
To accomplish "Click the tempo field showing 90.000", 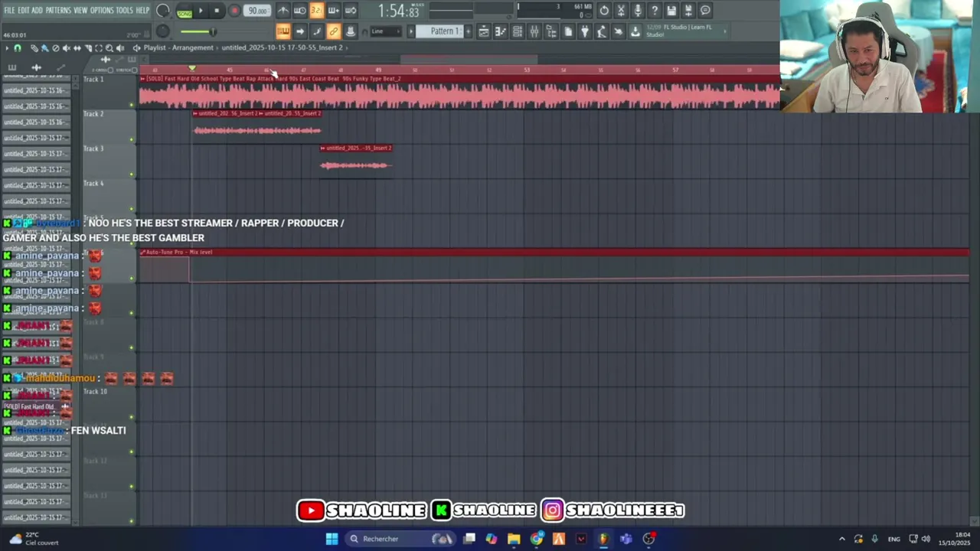I will click(257, 11).
